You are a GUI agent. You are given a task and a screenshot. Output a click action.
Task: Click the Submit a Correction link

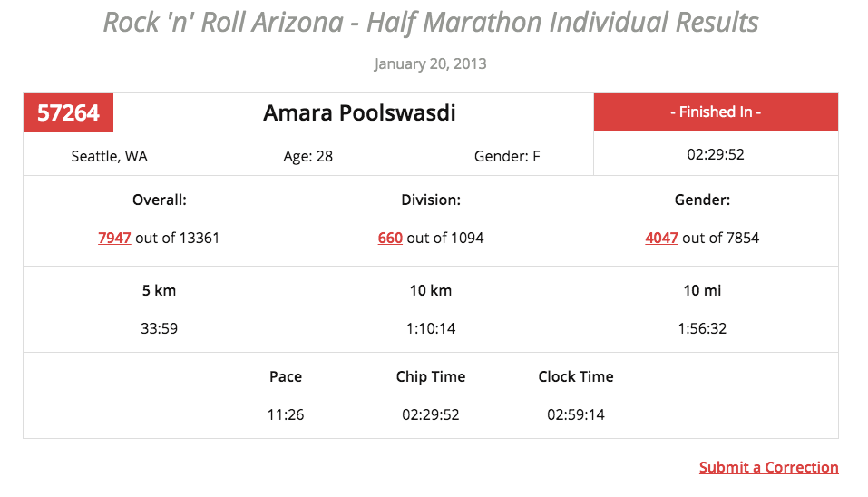tap(768, 467)
